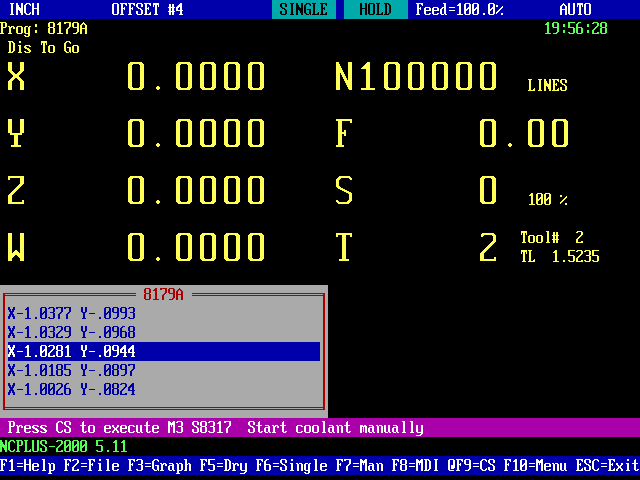Click the INCH units label

24,9
